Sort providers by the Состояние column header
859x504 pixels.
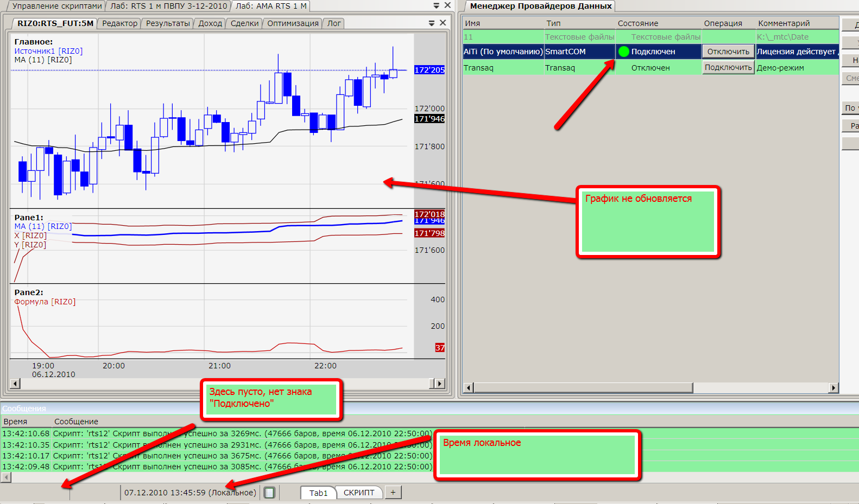[637, 23]
